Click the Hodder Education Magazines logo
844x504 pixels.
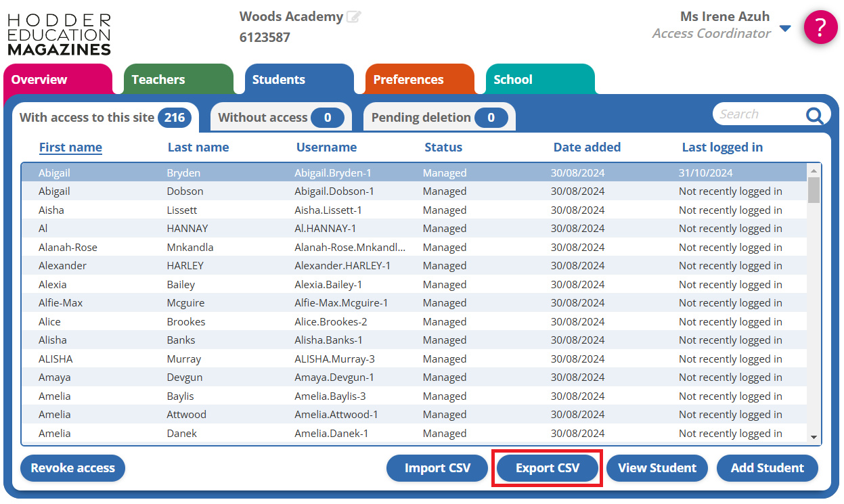coord(59,34)
